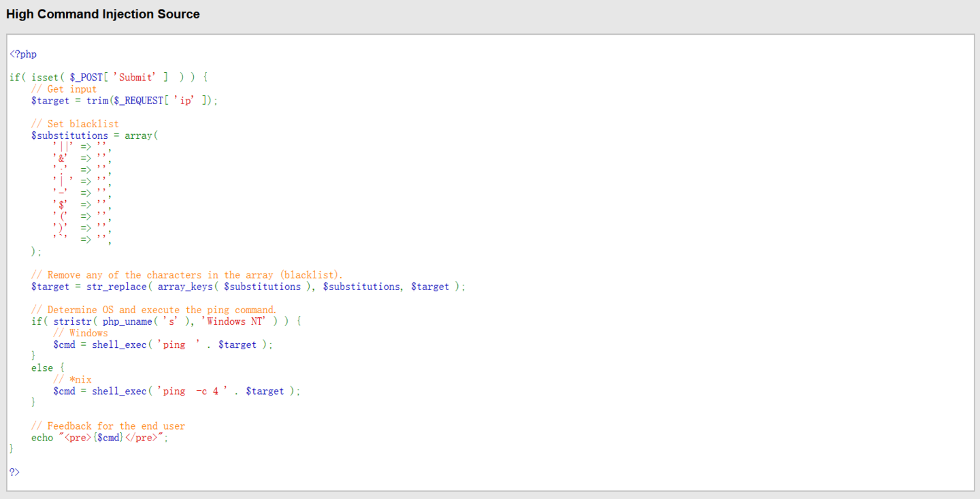Click the array_keys function name

pos(185,287)
